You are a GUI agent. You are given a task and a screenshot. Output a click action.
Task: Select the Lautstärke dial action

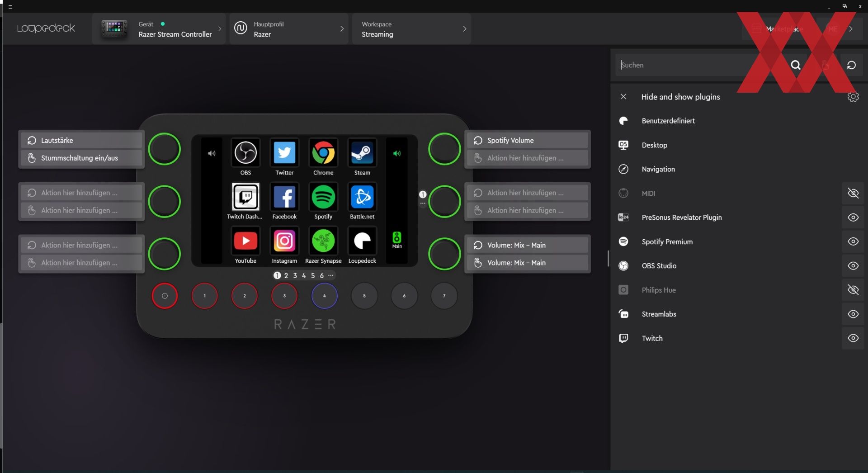[x=81, y=140]
